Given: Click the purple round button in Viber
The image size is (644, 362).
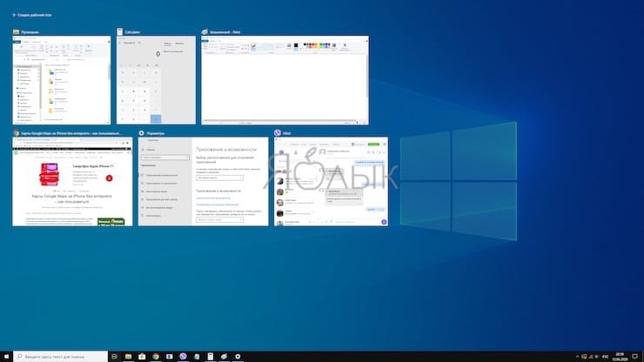Looking at the screenshot, I should tap(384, 222).
